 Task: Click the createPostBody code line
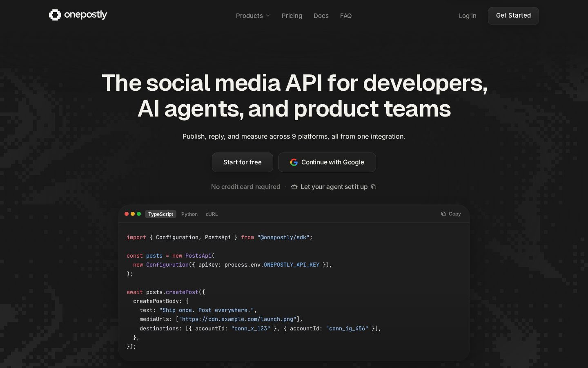pyautogui.click(x=161, y=301)
